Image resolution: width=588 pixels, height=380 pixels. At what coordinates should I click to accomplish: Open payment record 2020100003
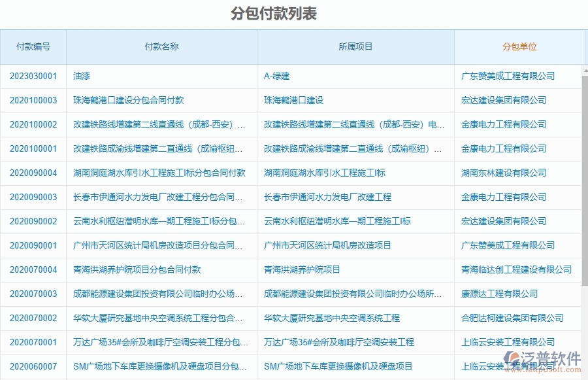pyautogui.click(x=32, y=100)
